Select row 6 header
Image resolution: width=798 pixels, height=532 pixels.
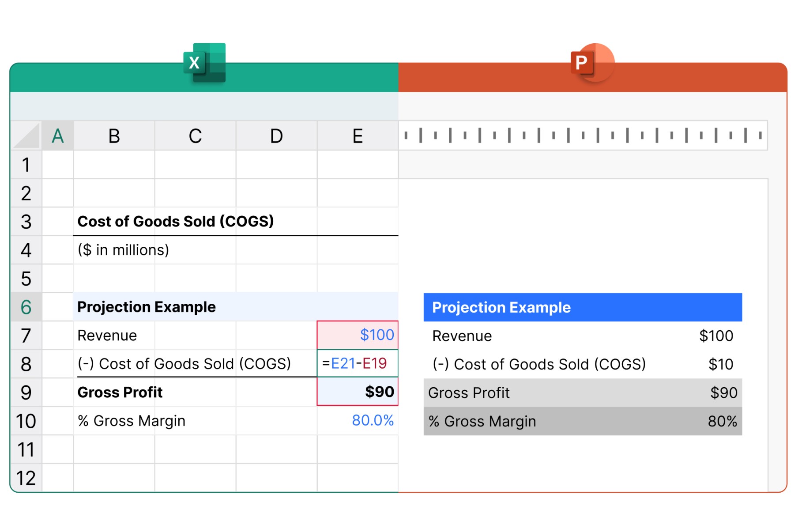(x=26, y=307)
